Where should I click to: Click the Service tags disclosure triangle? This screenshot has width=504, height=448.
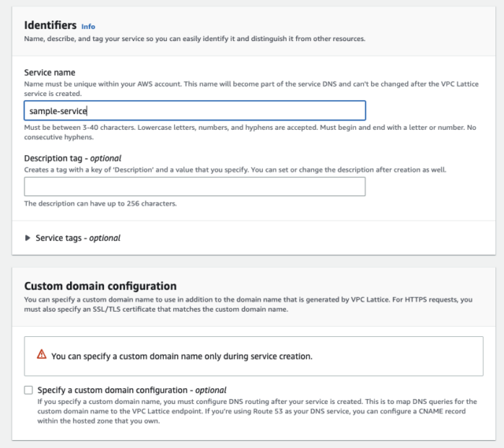[x=28, y=238]
